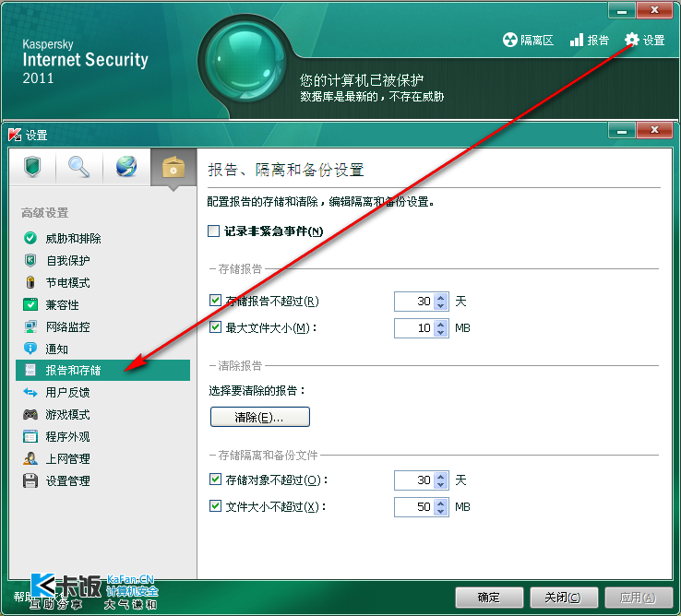Click the Kaspersky logo in 设置 title bar
This screenshot has width=681, height=616.
[15, 135]
